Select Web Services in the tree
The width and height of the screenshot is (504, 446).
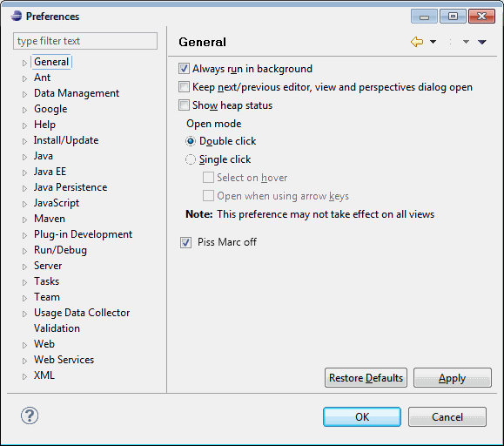click(64, 360)
